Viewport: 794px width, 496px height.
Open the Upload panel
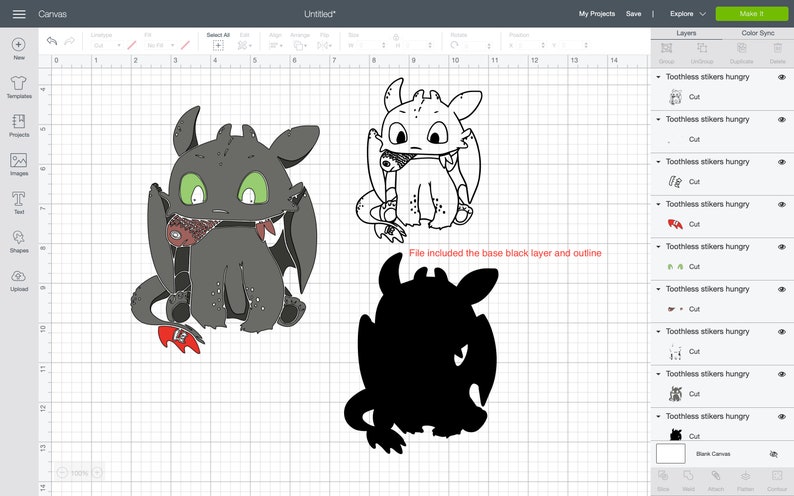point(19,281)
